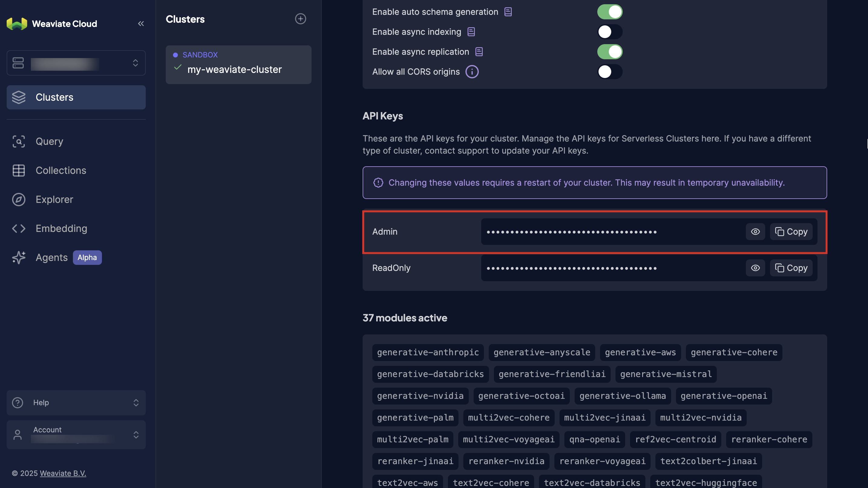Disable async replication toggle

tap(610, 51)
